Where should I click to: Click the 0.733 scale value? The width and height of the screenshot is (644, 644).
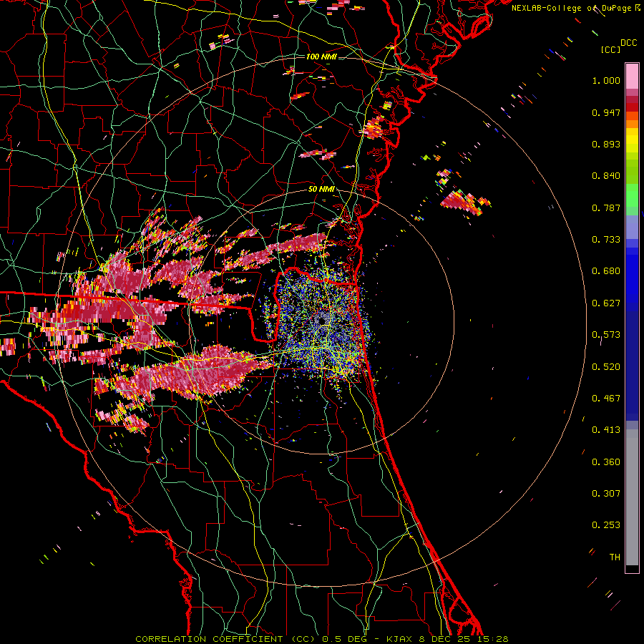pyautogui.click(x=606, y=240)
